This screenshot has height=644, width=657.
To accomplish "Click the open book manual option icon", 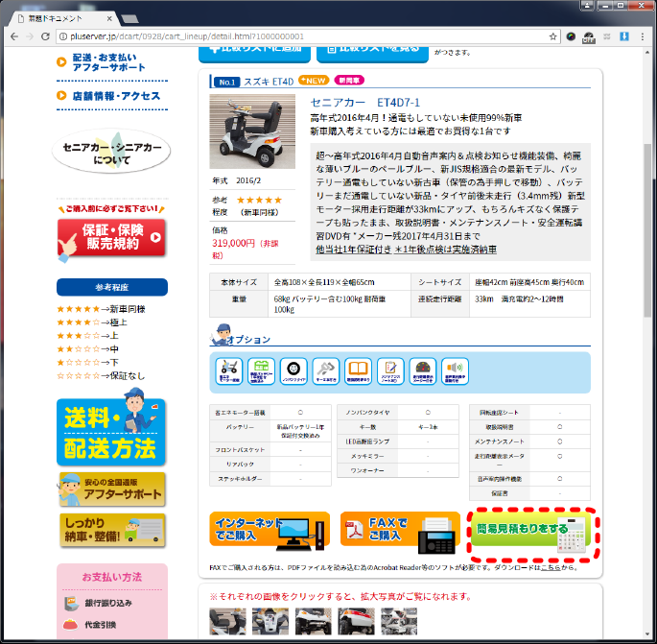I will pyautogui.click(x=359, y=371).
